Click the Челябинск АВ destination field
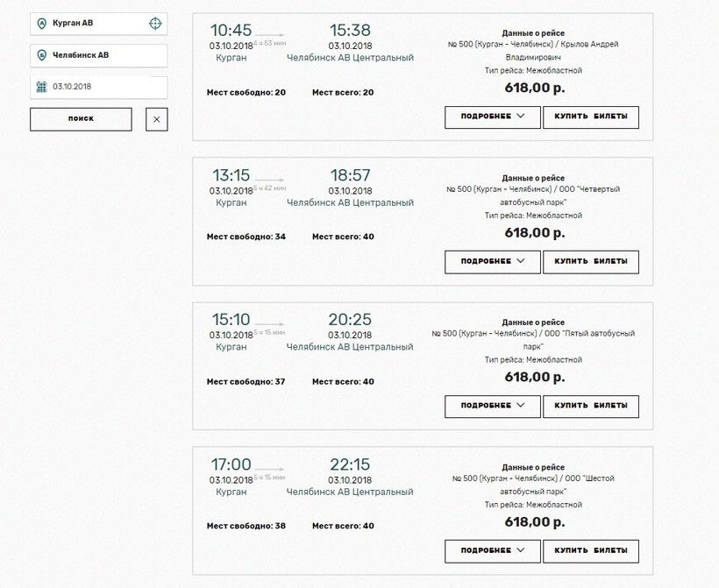 [103, 55]
